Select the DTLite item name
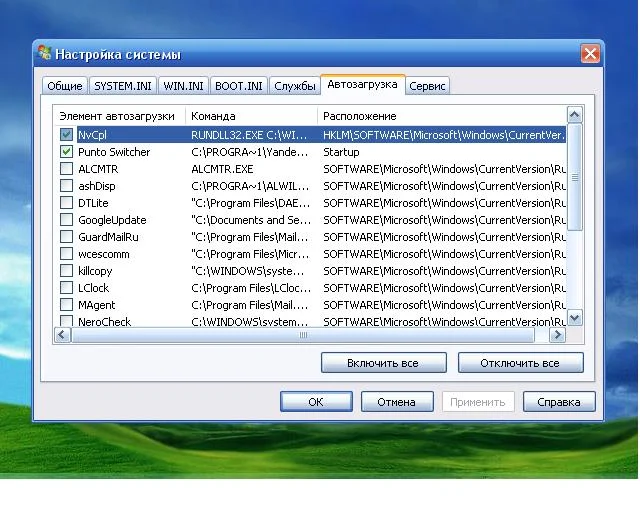640x512 pixels. pyautogui.click(x=93, y=203)
